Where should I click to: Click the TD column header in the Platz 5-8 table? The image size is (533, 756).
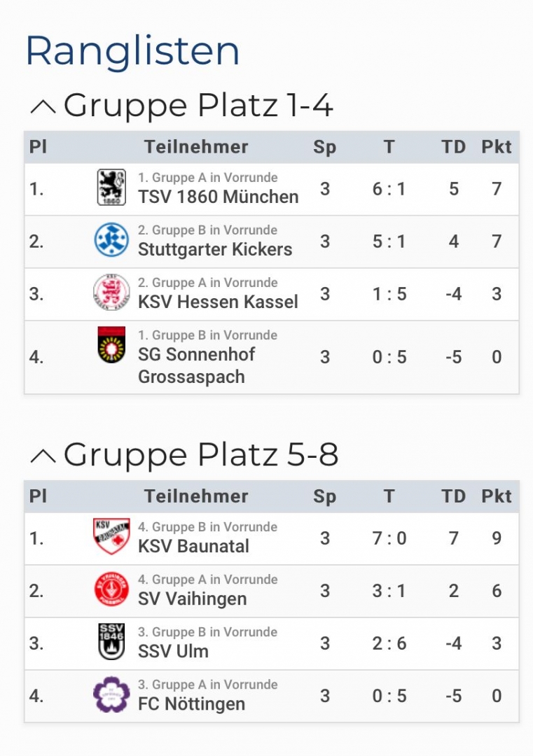(453, 496)
